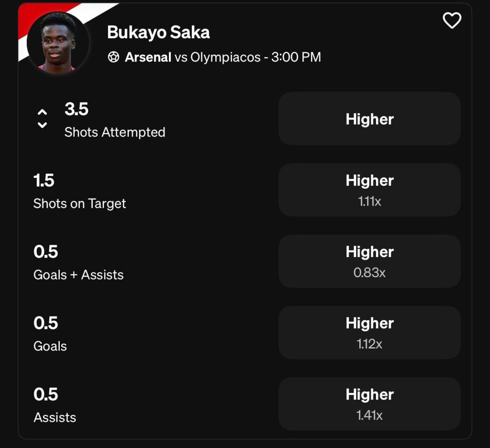Open Bukayo Saka's profile photo
Image resolution: width=490 pixels, height=448 pixels.
(58, 44)
